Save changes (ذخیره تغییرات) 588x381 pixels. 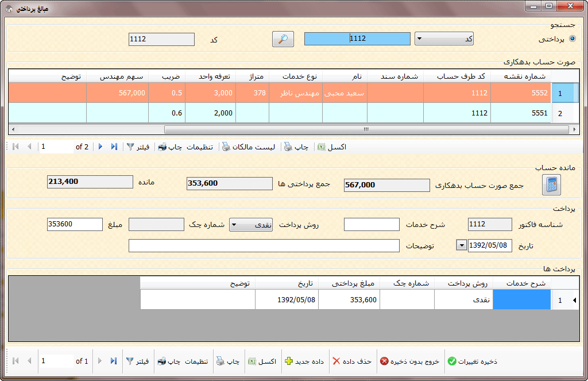click(472, 361)
